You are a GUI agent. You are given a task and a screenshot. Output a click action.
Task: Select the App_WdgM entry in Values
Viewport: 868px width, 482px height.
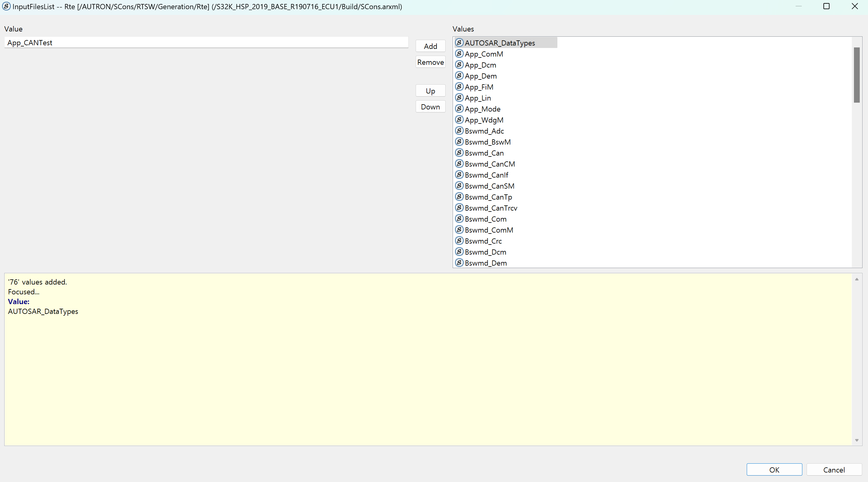tap(484, 120)
